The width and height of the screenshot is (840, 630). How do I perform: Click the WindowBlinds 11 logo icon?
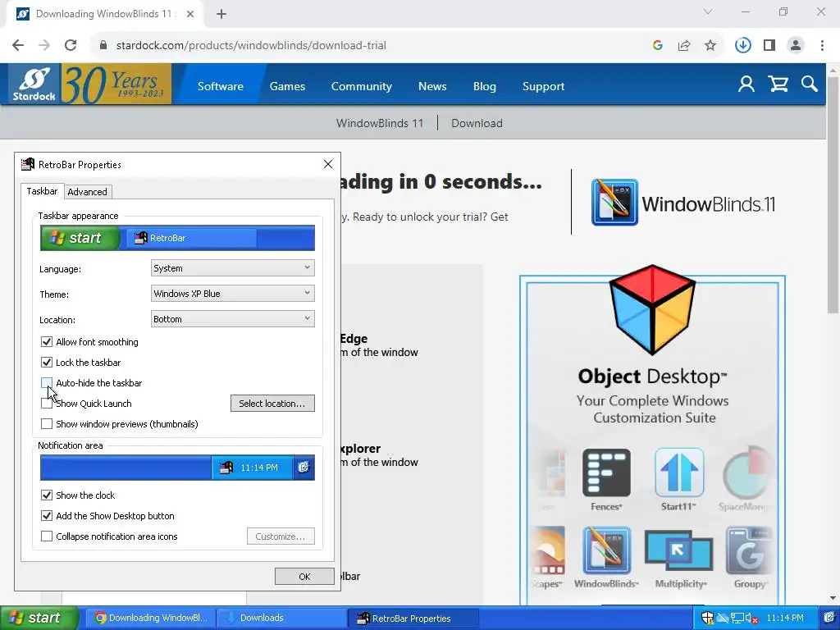coord(614,202)
